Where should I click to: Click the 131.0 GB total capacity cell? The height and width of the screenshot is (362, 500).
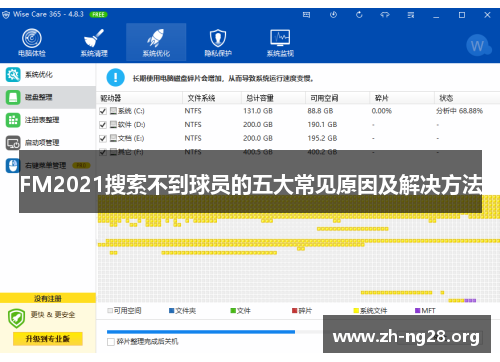pyautogui.click(x=258, y=111)
